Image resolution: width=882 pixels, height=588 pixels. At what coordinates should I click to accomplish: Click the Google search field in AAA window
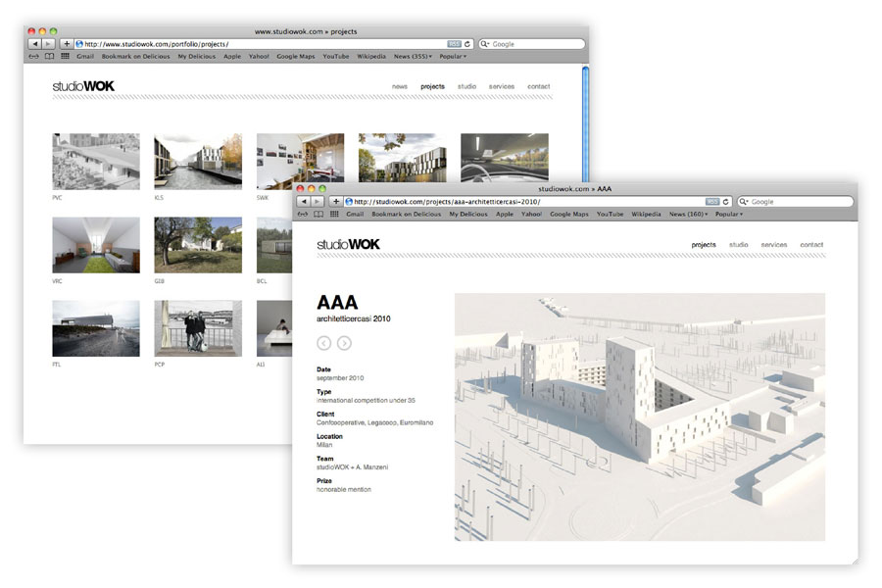tap(794, 202)
